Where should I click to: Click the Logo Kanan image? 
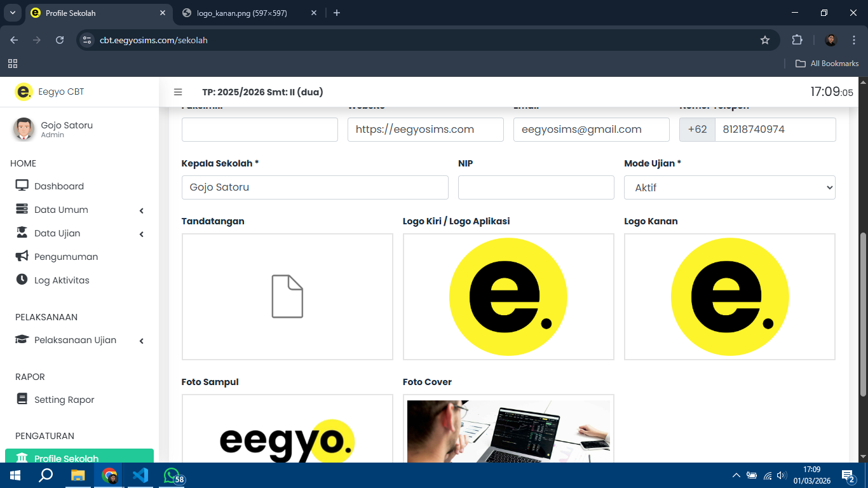[x=729, y=296]
